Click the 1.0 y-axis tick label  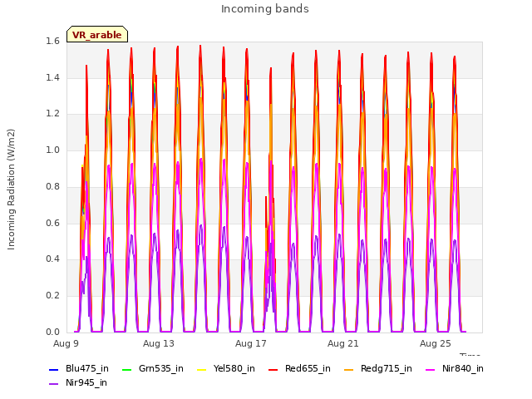52,150
